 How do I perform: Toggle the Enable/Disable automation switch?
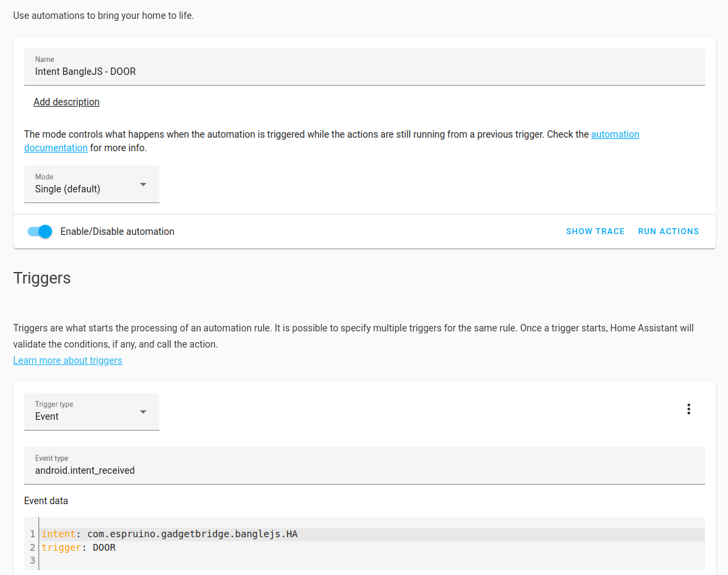click(x=40, y=231)
